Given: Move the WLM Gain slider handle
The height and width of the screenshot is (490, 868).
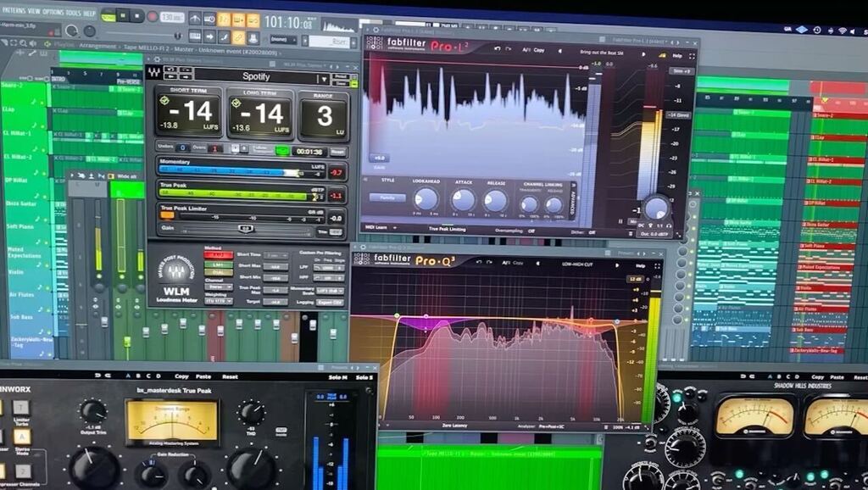Looking at the screenshot, I should click(x=245, y=229).
